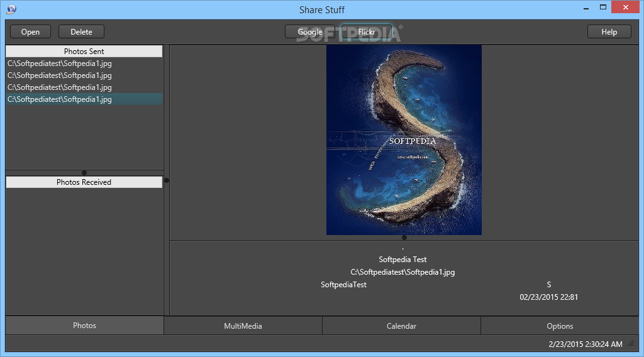Image resolution: width=644 pixels, height=357 pixels.
Task: Maximize the Share Stuff window
Action: (603, 8)
